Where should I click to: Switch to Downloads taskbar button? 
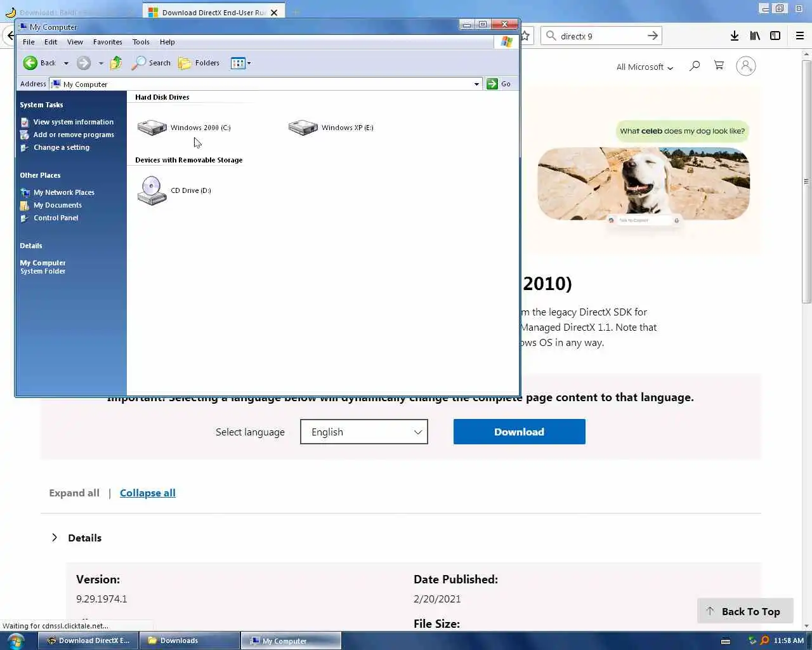click(x=189, y=640)
